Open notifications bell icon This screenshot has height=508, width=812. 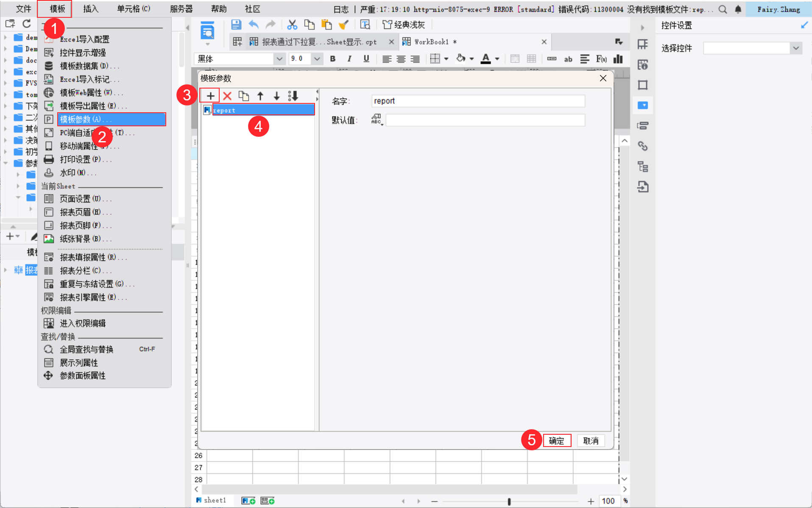tap(738, 9)
